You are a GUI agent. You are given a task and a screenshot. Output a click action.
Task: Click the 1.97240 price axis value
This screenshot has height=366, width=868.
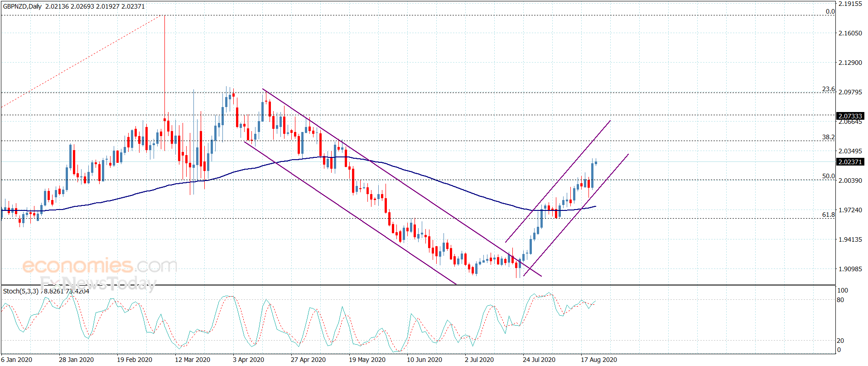click(850, 210)
